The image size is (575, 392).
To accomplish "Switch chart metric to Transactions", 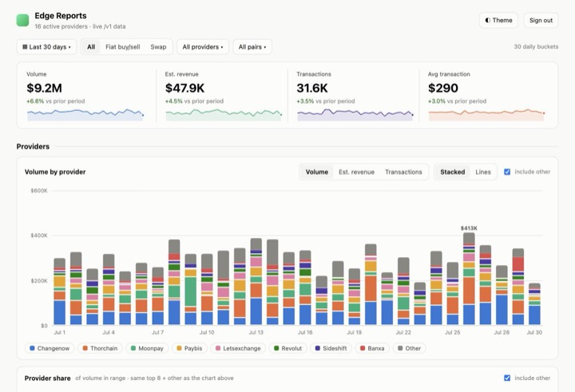I will point(403,172).
